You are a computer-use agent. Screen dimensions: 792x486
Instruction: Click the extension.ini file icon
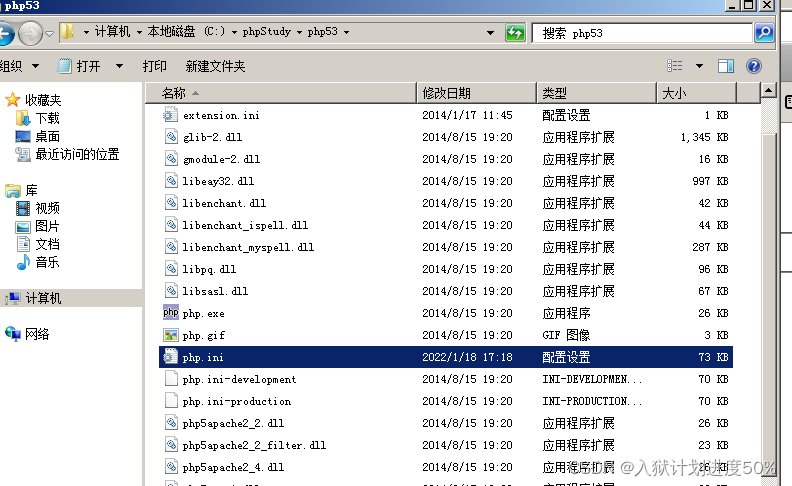point(171,115)
